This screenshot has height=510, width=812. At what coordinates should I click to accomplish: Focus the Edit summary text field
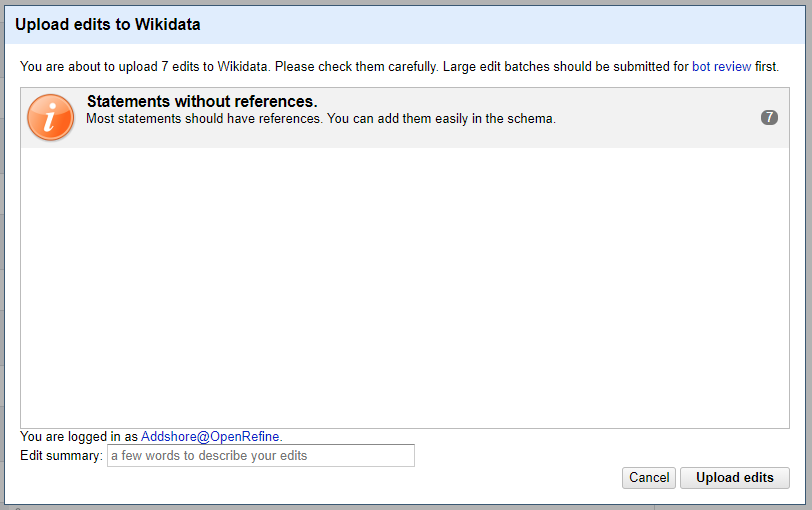coord(260,456)
